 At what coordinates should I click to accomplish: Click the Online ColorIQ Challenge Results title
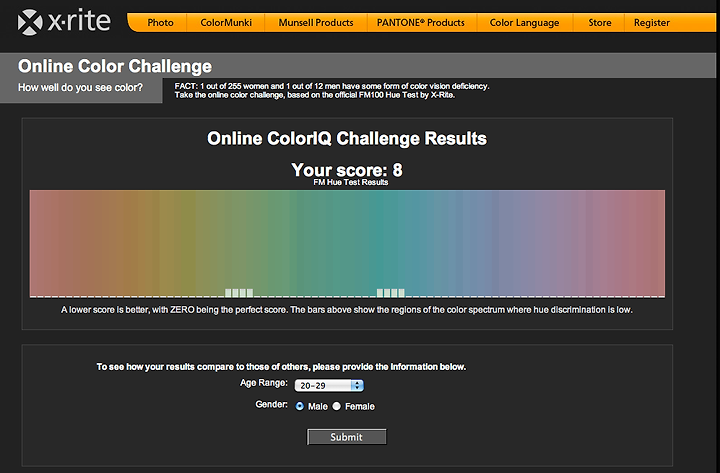[x=347, y=138]
